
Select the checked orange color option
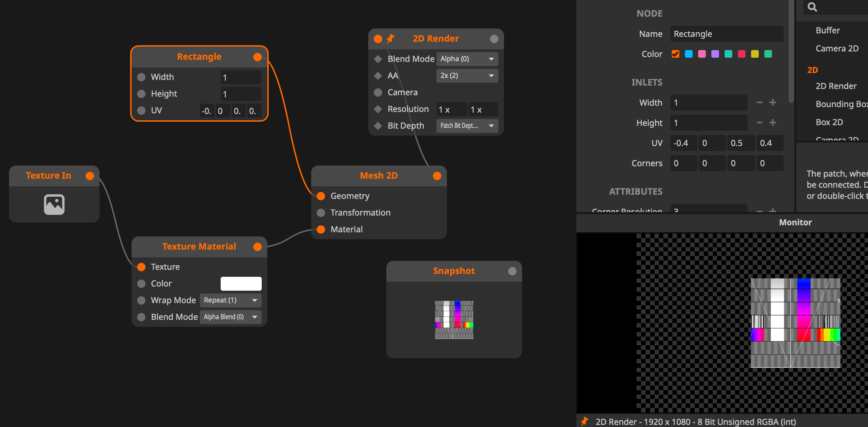point(676,54)
